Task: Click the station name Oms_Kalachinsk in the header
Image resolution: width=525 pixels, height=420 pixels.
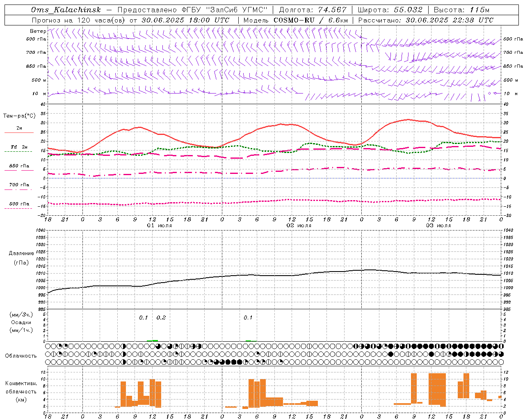Action: coord(66,10)
